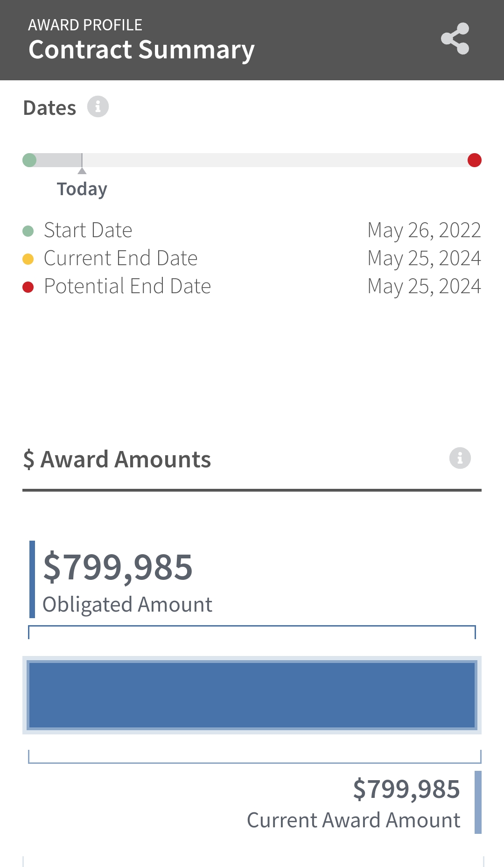
Task: Click the blue obligated amount bar
Action: pos(252,695)
